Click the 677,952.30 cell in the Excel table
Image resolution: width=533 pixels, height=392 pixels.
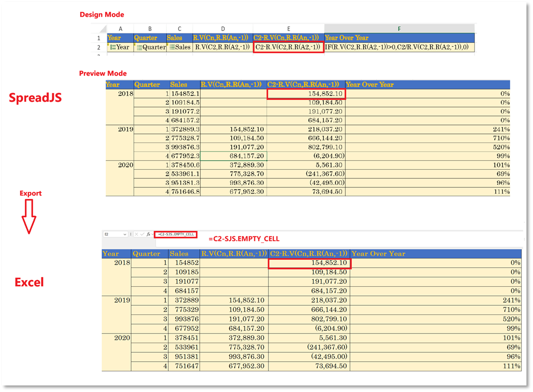pyautogui.click(x=234, y=366)
